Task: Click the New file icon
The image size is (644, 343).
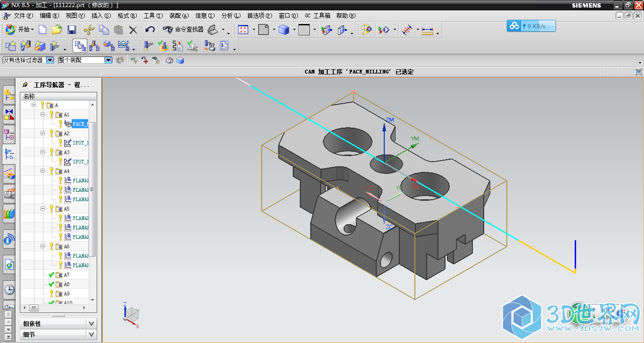Action: 42,30
